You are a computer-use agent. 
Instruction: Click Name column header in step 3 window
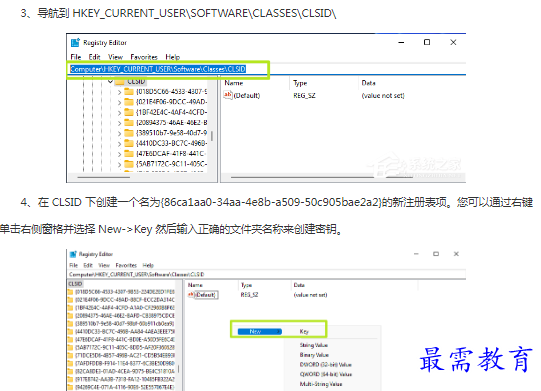coord(234,83)
